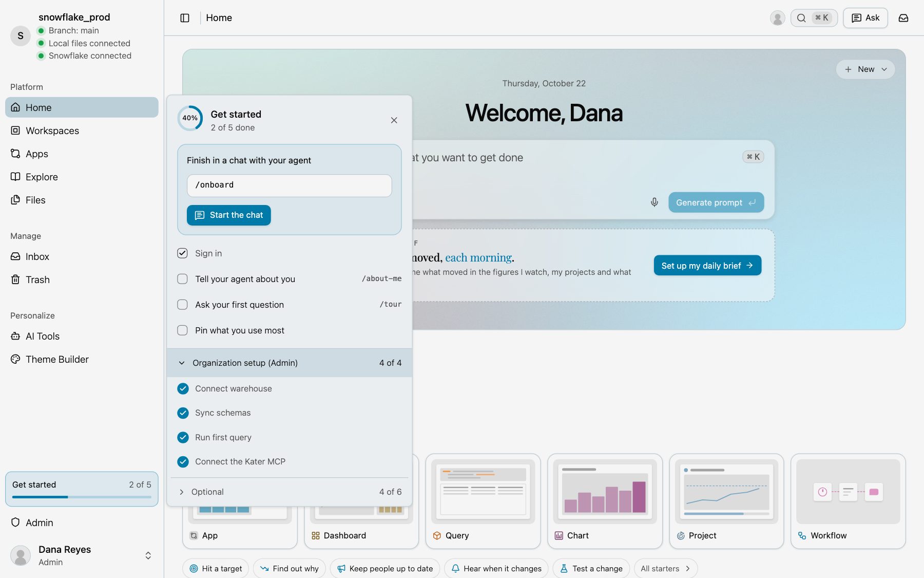Click Set up my daily brief
The image size is (924, 578).
tap(707, 266)
